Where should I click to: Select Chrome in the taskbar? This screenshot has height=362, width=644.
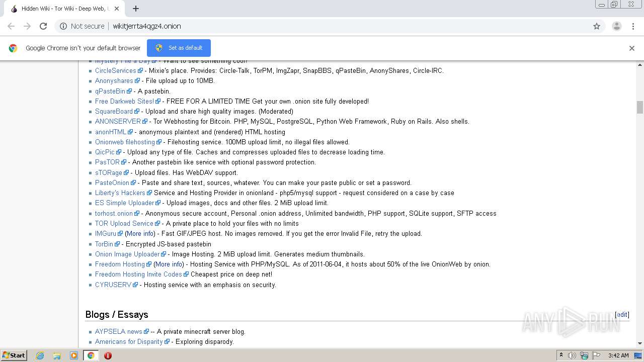pyautogui.click(x=91, y=355)
